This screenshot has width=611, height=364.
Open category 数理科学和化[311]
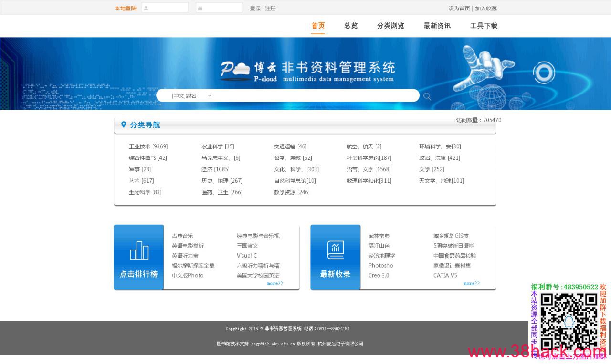[369, 181]
